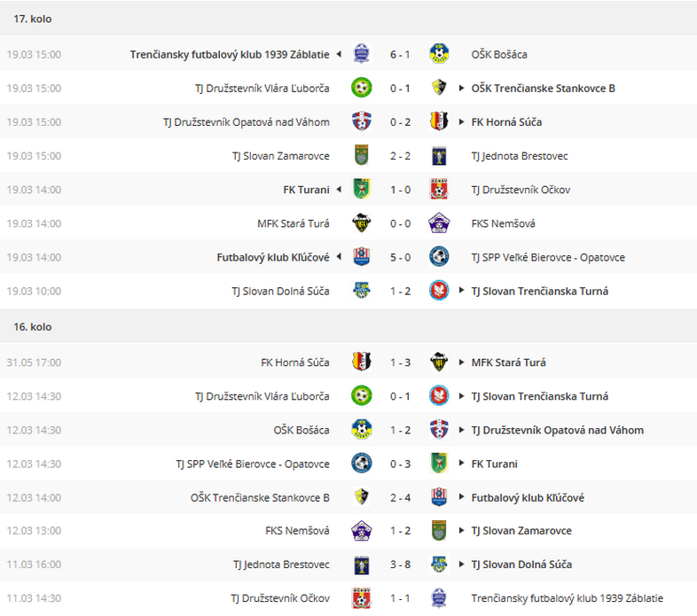The height and width of the screenshot is (616, 697).
Task: Click the Brestovec crest in the 3 - 8 match
Action: pyautogui.click(x=362, y=565)
